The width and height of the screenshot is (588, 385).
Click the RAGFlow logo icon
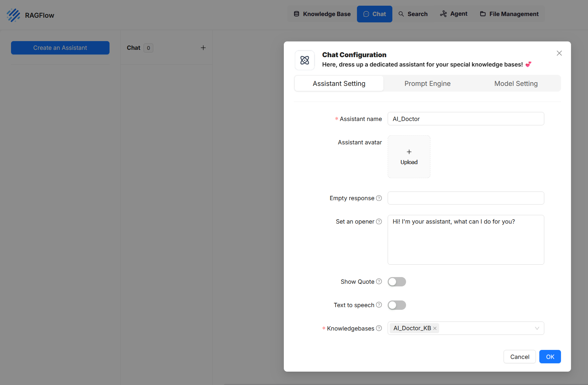[x=13, y=15]
